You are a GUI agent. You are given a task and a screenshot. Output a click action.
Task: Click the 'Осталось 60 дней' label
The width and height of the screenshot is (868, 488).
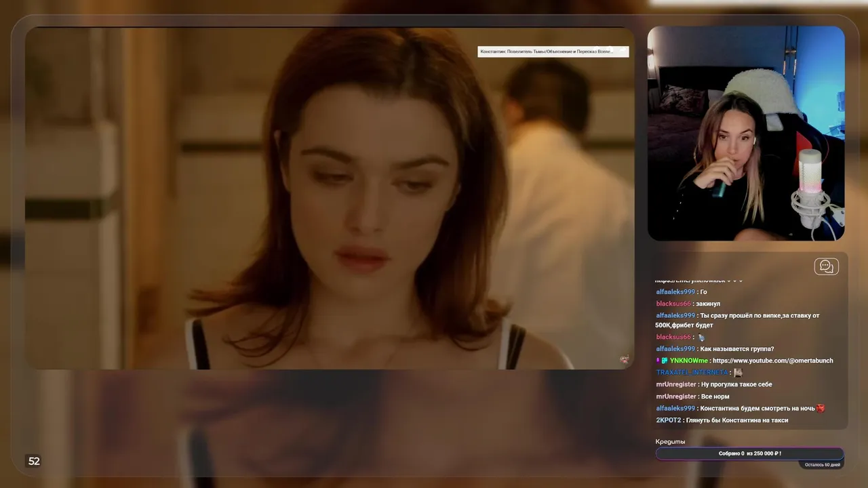pyautogui.click(x=823, y=465)
